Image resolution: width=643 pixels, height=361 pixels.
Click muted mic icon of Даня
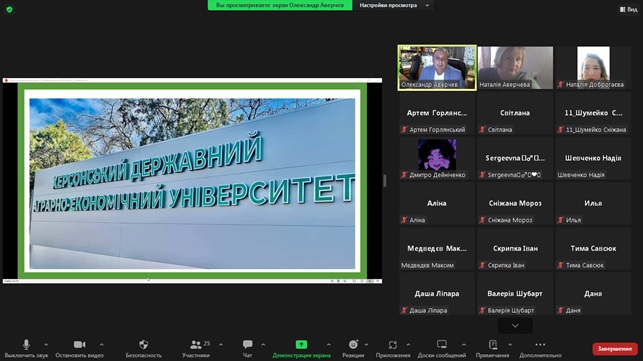(561, 310)
